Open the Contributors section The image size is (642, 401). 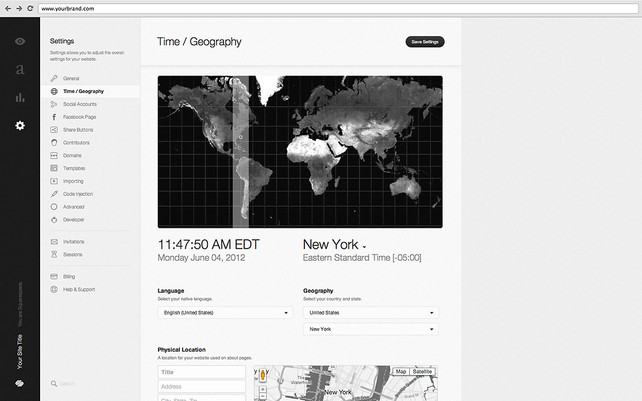click(76, 143)
